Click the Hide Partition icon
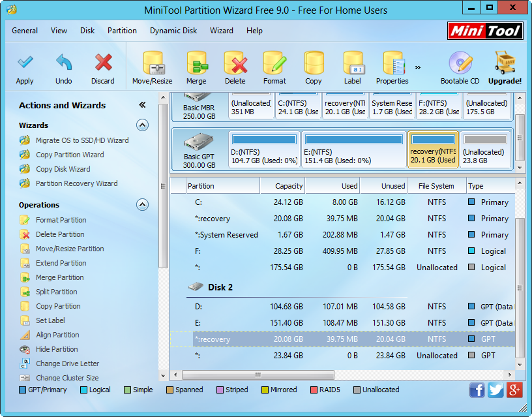 point(25,349)
